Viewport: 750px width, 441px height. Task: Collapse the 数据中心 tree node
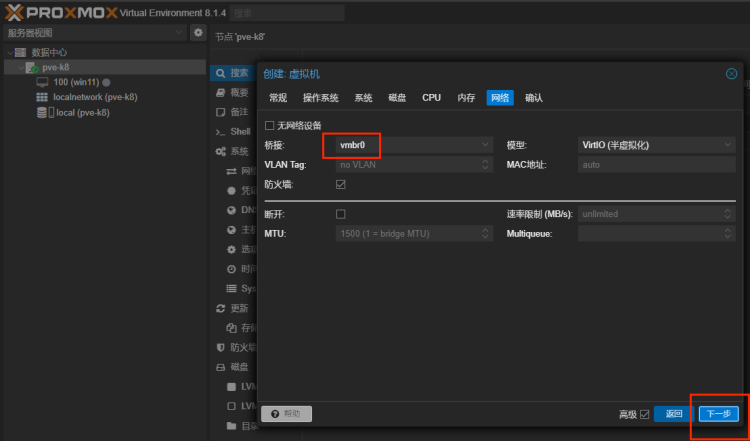click(10, 53)
